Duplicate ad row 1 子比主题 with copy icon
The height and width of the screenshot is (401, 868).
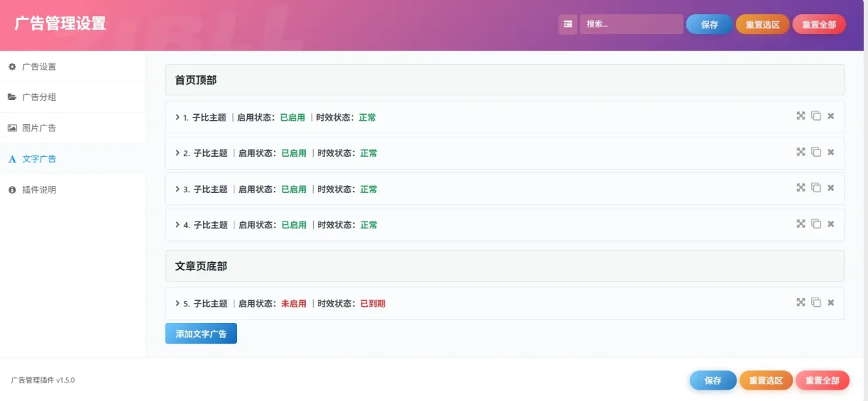(816, 116)
